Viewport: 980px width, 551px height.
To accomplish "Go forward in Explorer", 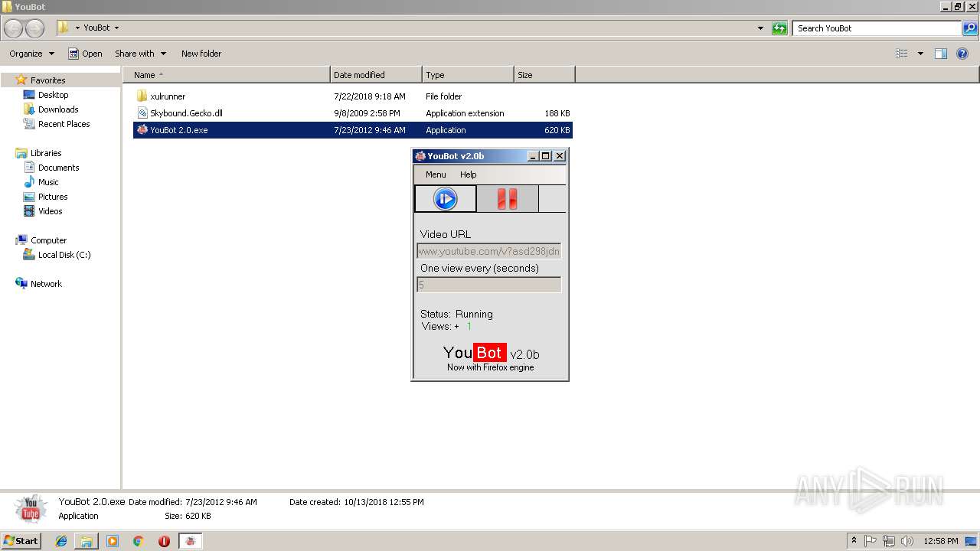I will [35, 28].
